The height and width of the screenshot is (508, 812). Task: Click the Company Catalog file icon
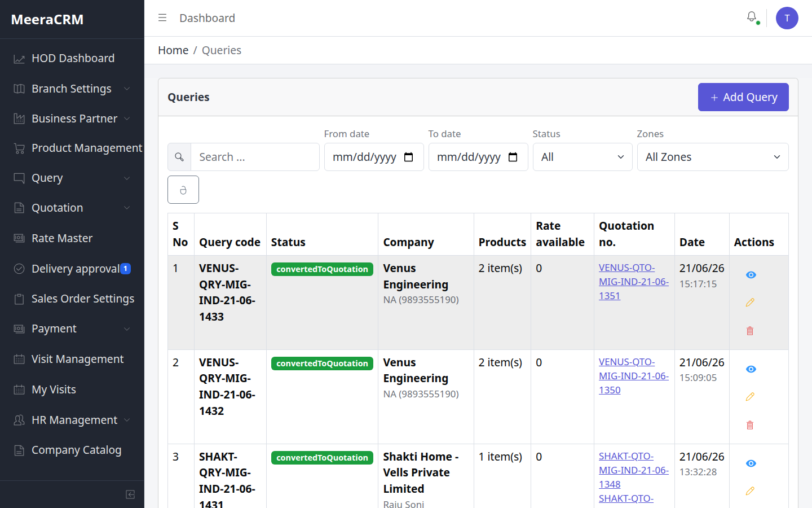(x=19, y=450)
